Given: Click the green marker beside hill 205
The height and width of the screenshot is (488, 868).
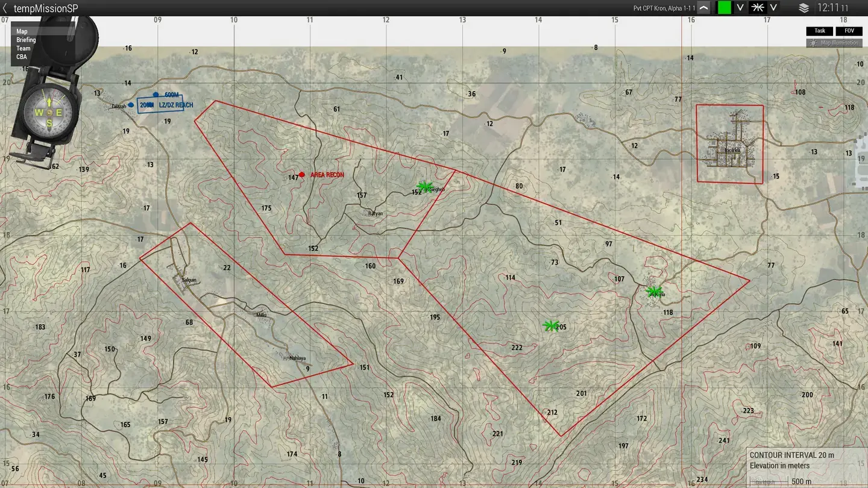Looking at the screenshot, I should click(x=551, y=325).
